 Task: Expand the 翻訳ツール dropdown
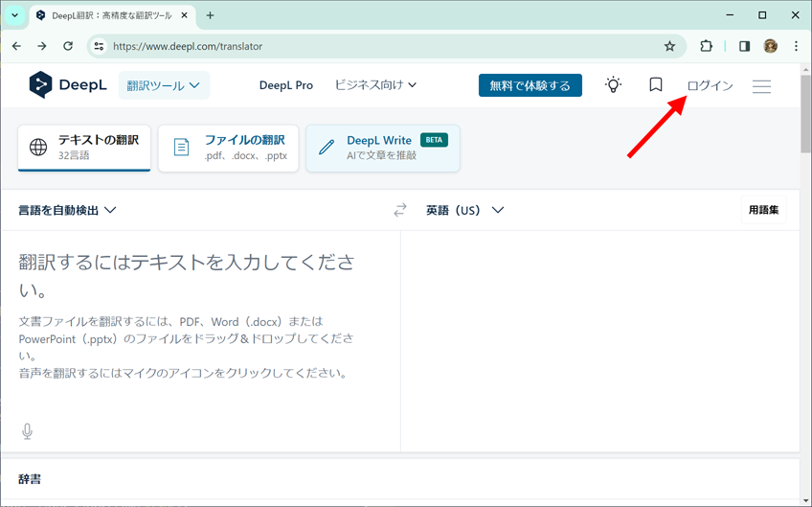pos(164,85)
